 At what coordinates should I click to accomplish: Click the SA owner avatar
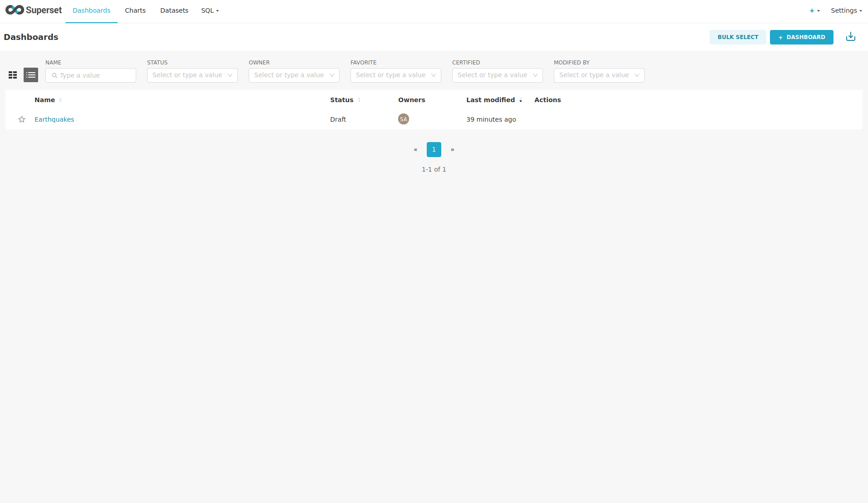403,119
